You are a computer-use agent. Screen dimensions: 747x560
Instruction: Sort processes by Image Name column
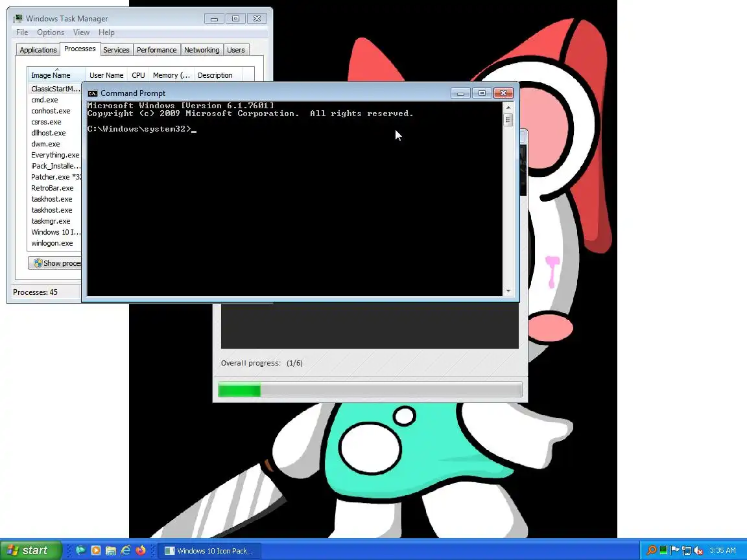pos(56,75)
